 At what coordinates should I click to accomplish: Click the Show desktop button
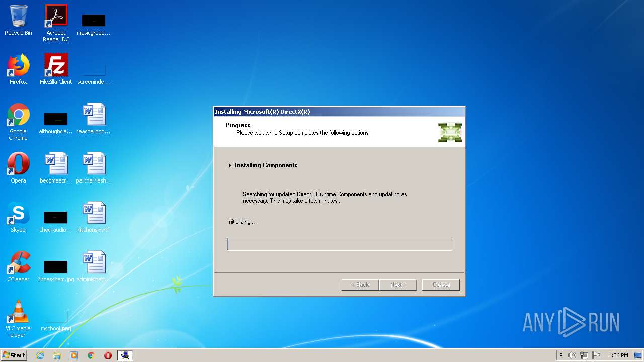tap(638, 355)
